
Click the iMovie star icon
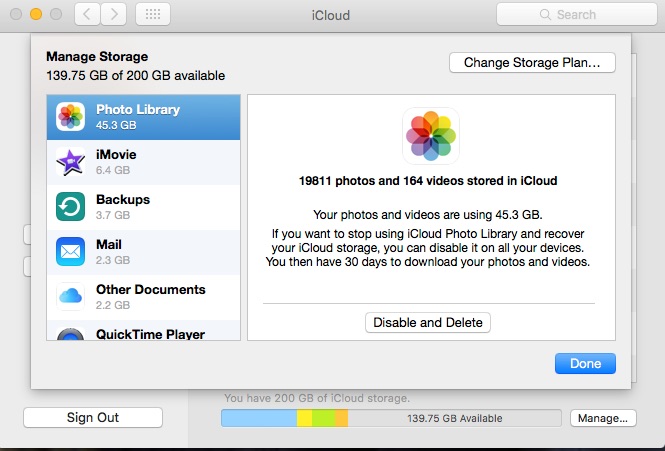pyautogui.click(x=70, y=162)
